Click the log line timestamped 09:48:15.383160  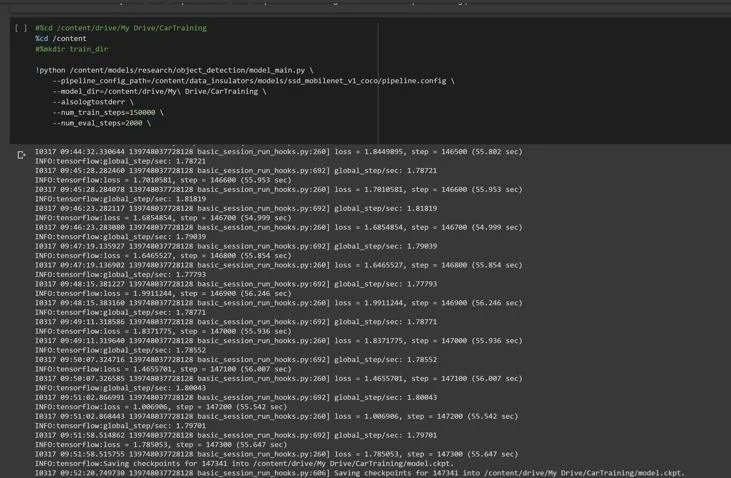pos(279,303)
